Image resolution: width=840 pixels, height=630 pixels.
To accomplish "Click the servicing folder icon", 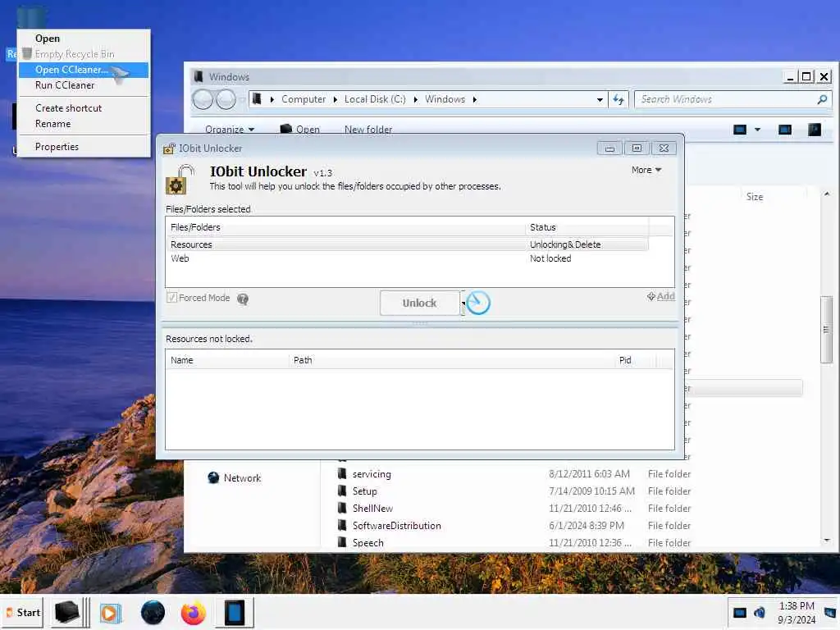I will click(342, 473).
